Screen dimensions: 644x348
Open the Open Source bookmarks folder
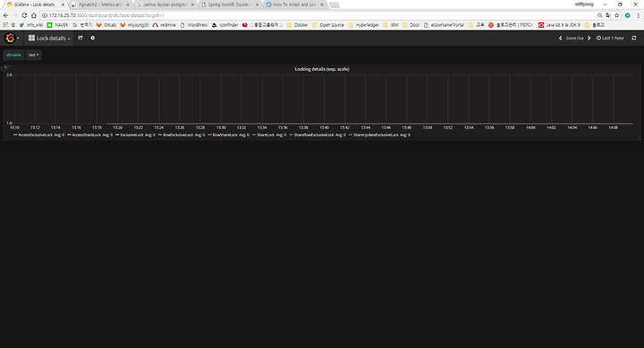pyautogui.click(x=328, y=25)
